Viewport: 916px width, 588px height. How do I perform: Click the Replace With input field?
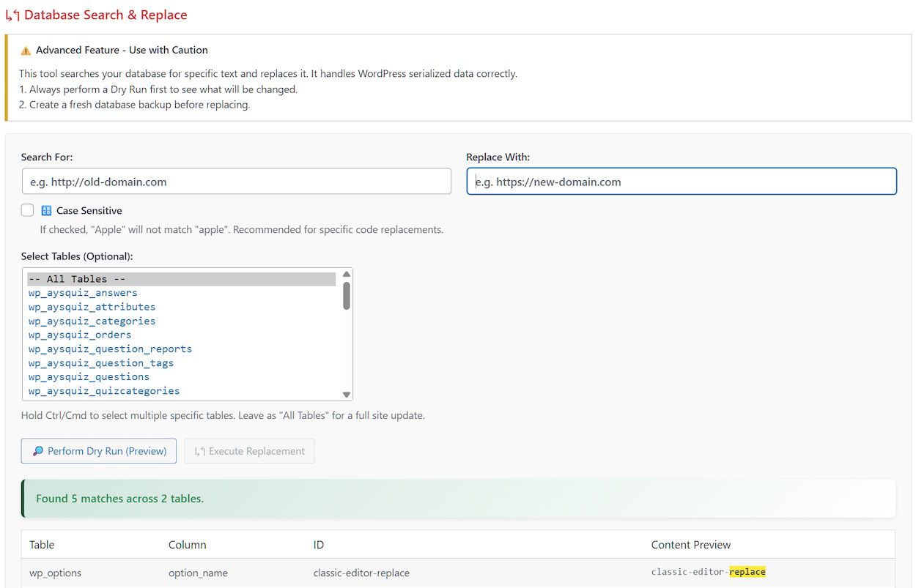pos(682,182)
